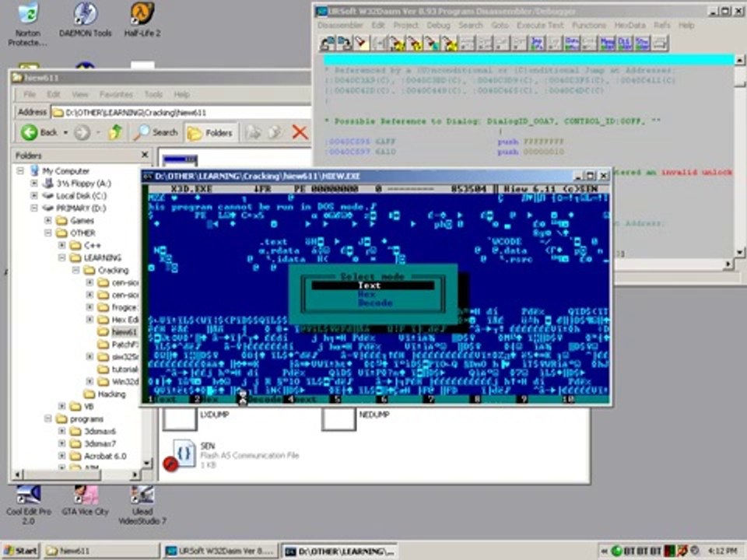Open Menu references icon in W32Dasm
747x560 pixels.
click(x=608, y=43)
